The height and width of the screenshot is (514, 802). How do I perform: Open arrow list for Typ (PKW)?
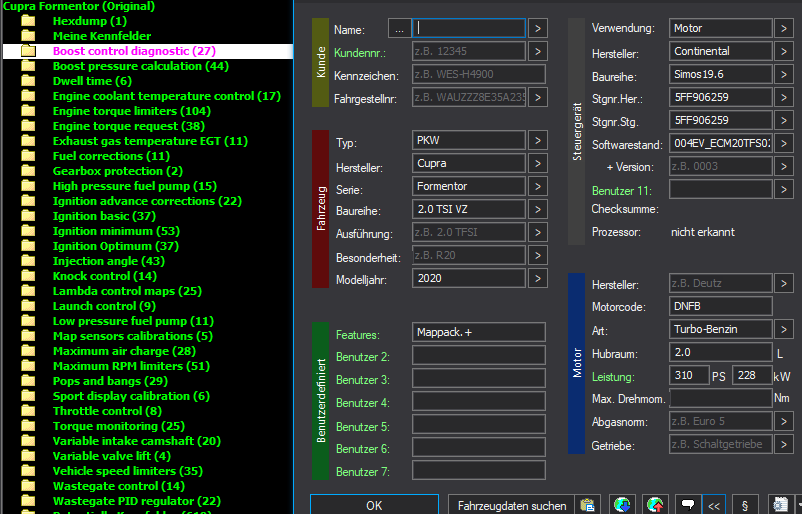[x=538, y=140]
